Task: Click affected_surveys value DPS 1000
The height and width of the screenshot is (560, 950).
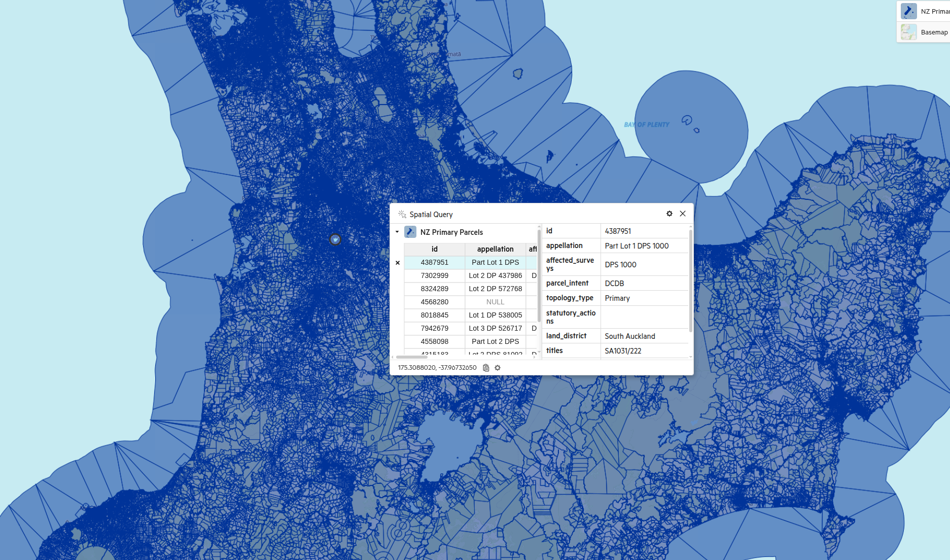Action: coord(620,265)
